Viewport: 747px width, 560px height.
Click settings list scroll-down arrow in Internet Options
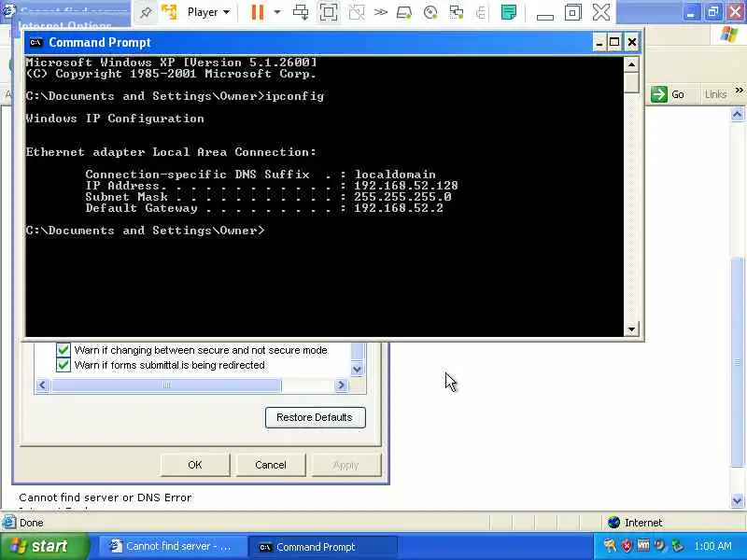coord(358,369)
